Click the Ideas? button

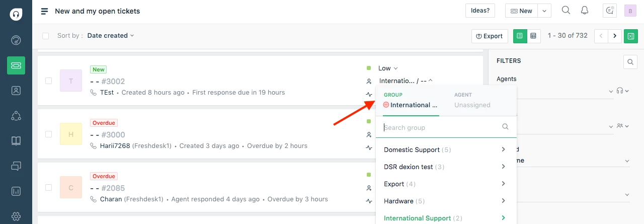(x=480, y=11)
